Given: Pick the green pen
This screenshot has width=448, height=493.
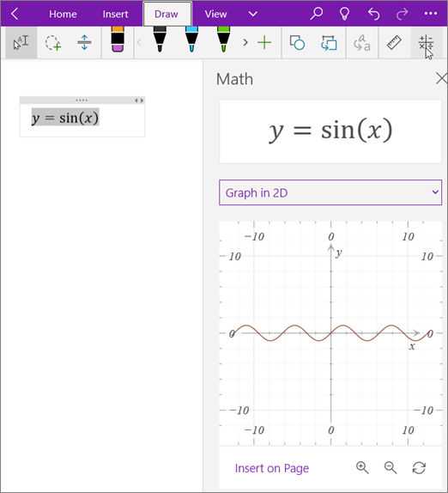Looking at the screenshot, I should [223, 40].
